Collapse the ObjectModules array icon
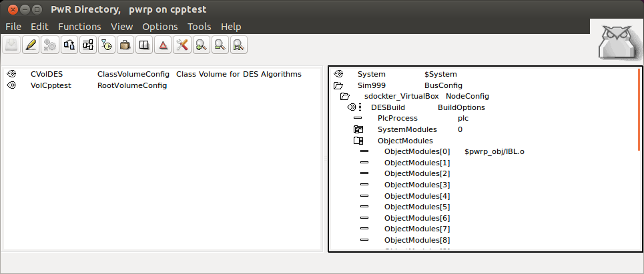Image resolution: width=644 pixels, height=274 pixels. (358, 141)
